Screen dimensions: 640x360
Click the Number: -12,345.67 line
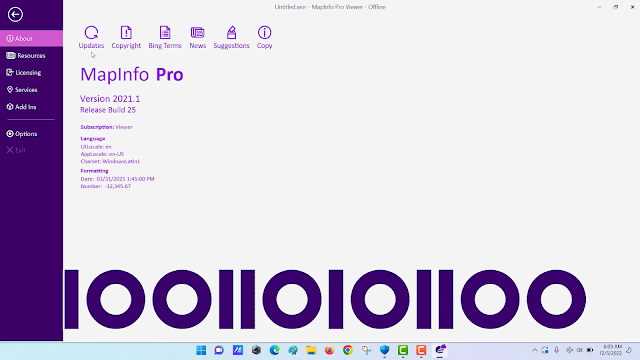[x=106, y=186]
